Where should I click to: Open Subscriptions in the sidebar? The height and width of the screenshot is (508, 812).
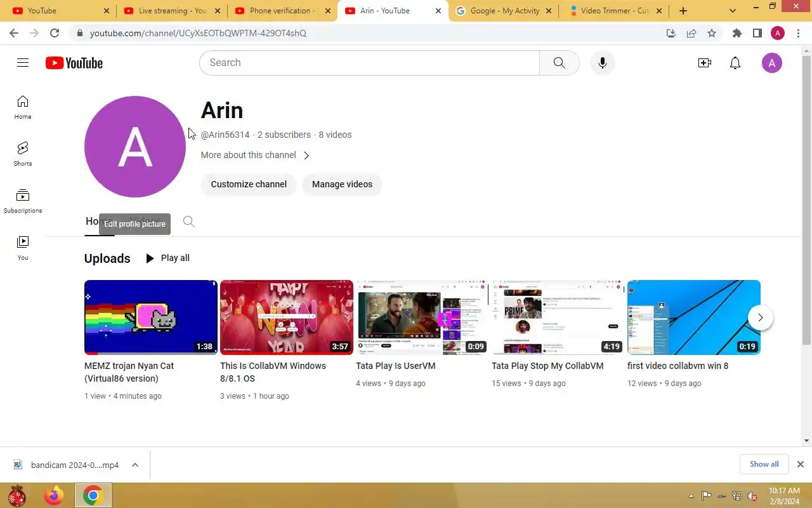(x=23, y=201)
